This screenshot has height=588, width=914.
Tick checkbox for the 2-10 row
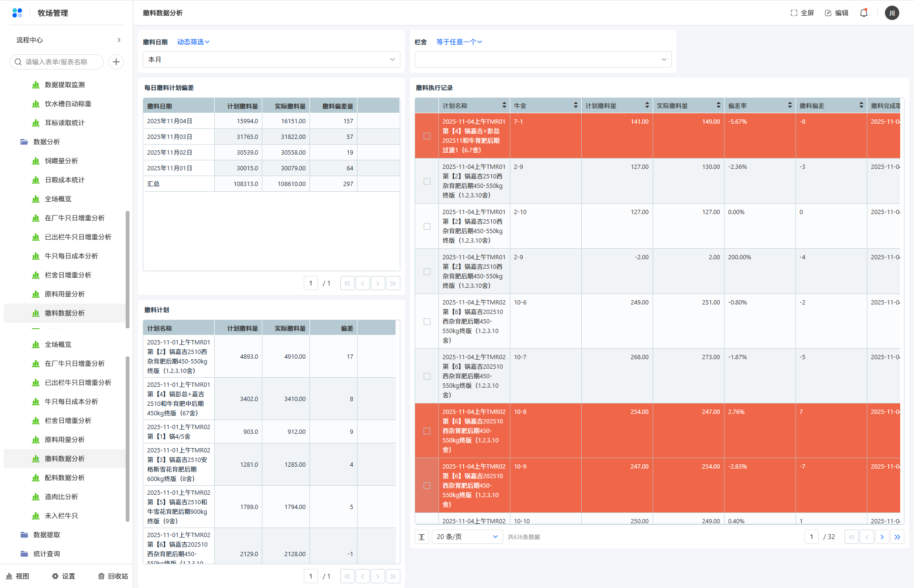coord(427,226)
